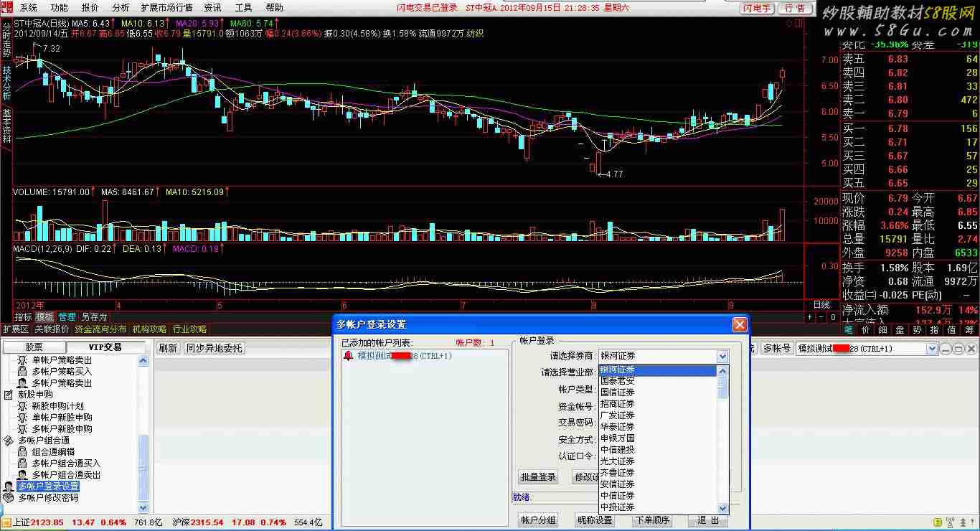The width and height of the screenshot is (980, 531).
Task: Click the 指标 tab below chart
Action: 24,316
